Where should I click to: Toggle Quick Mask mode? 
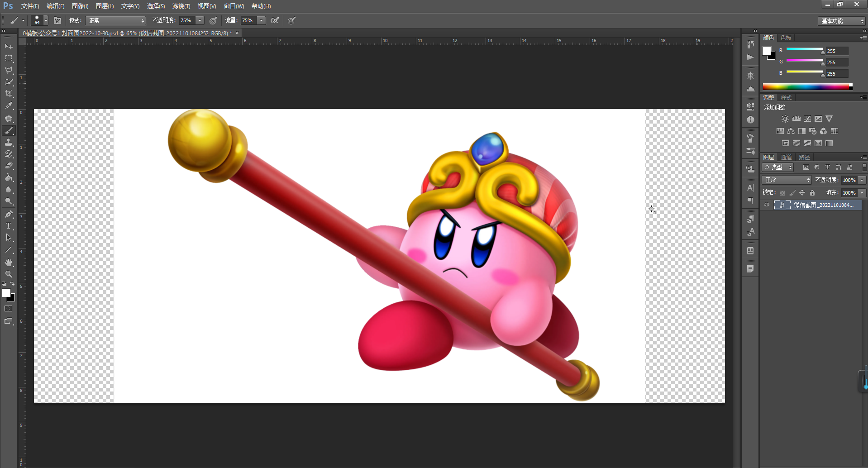[x=9, y=309]
